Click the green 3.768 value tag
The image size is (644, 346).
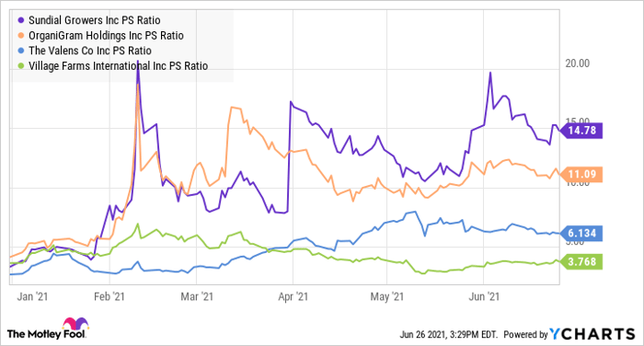click(581, 261)
